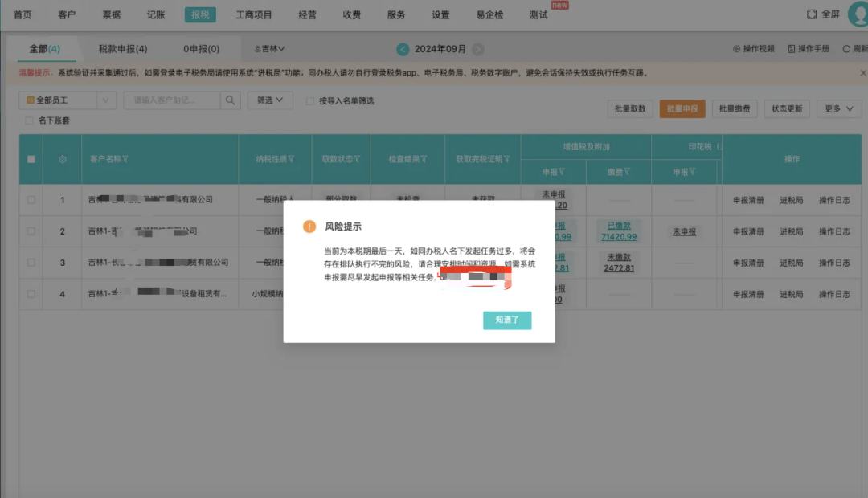Open 申报清册 for row 4

pyautogui.click(x=748, y=294)
